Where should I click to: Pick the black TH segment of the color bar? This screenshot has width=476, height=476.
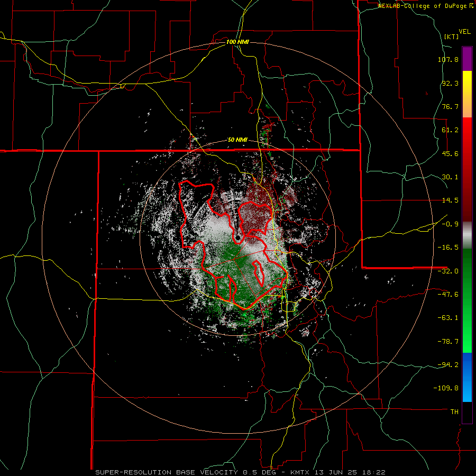[x=467, y=413]
